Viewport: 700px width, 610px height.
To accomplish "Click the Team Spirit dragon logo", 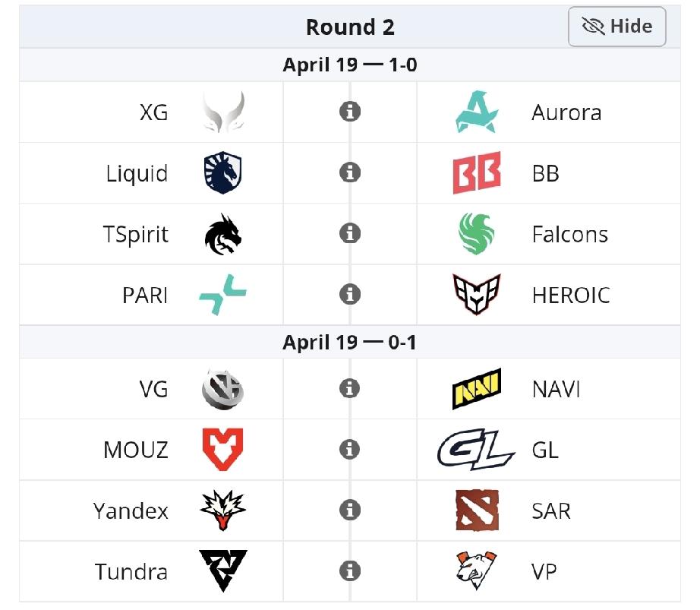I will click(222, 234).
